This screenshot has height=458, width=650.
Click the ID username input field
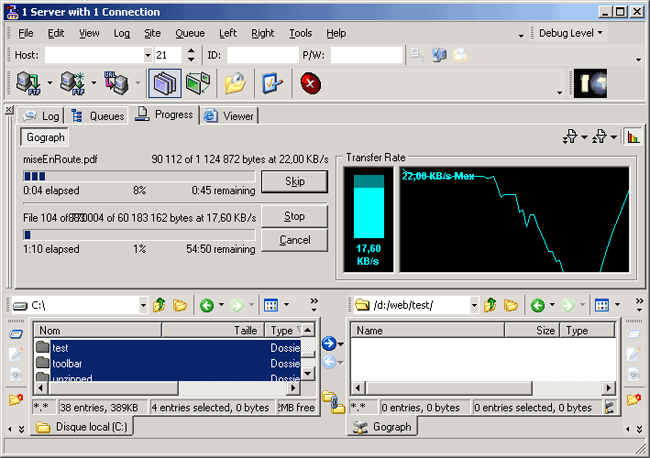263,55
